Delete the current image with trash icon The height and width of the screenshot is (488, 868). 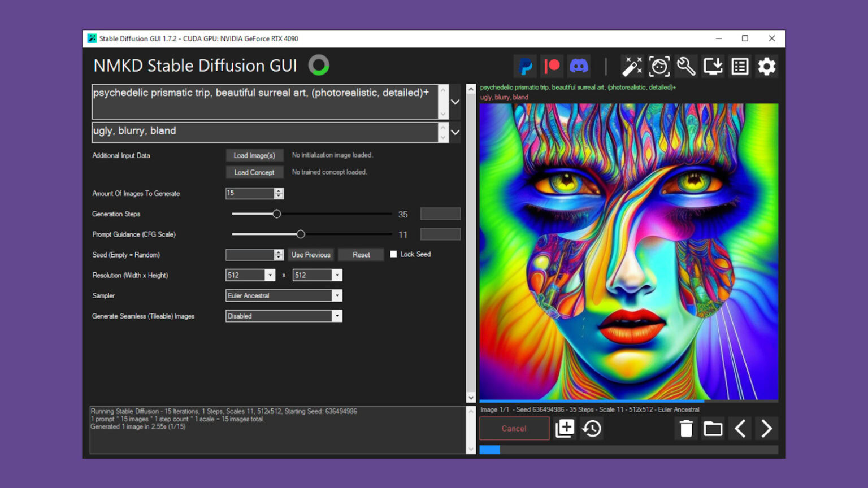click(x=686, y=429)
